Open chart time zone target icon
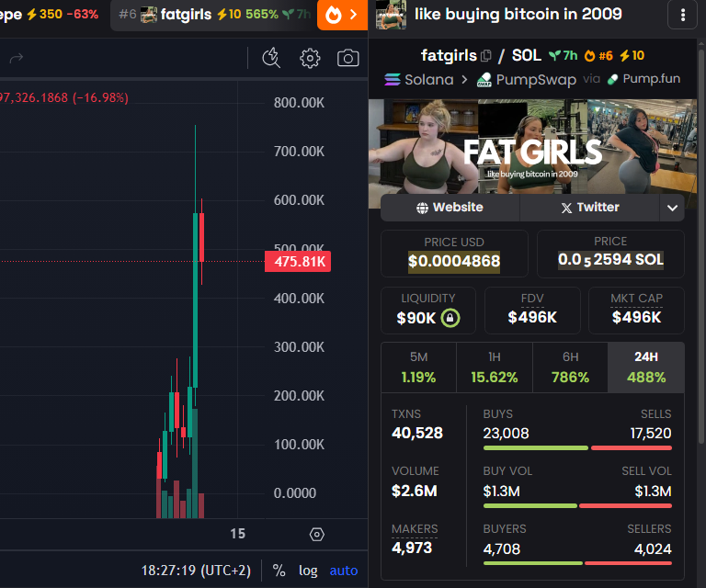Viewport: 706px width, 588px height. [x=317, y=534]
